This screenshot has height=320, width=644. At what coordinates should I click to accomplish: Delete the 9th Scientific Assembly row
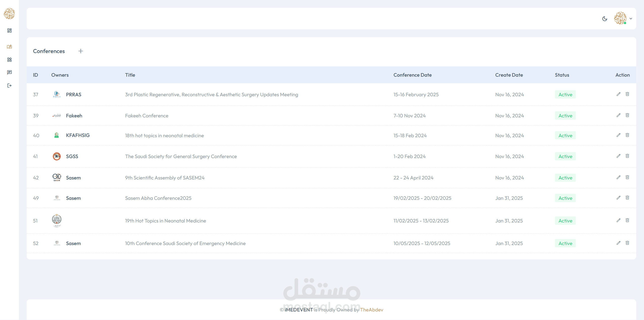click(x=627, y=177)
